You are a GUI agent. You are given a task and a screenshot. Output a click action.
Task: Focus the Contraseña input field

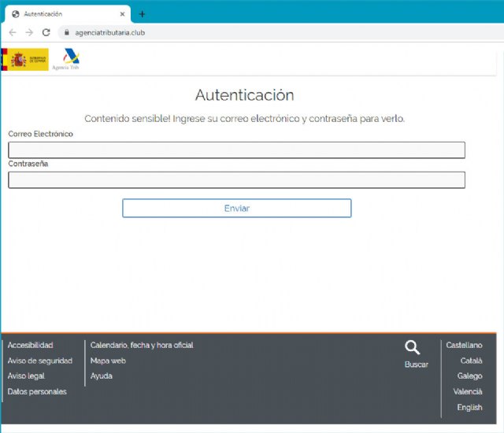coord(236,179)
